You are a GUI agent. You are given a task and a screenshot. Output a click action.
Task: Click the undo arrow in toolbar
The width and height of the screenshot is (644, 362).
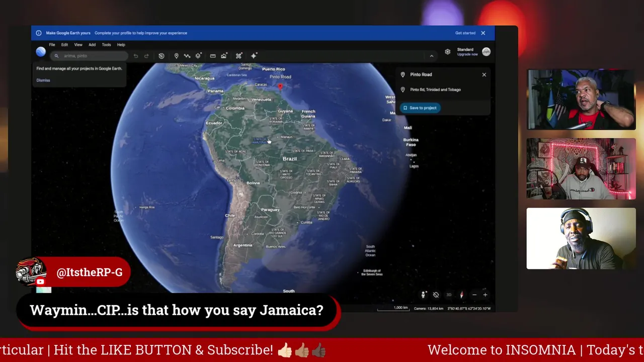(136, 56)
